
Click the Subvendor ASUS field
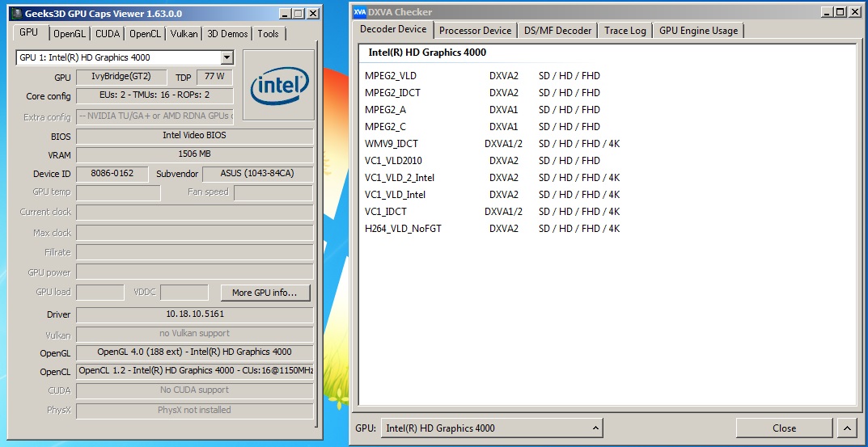(257, 174)
